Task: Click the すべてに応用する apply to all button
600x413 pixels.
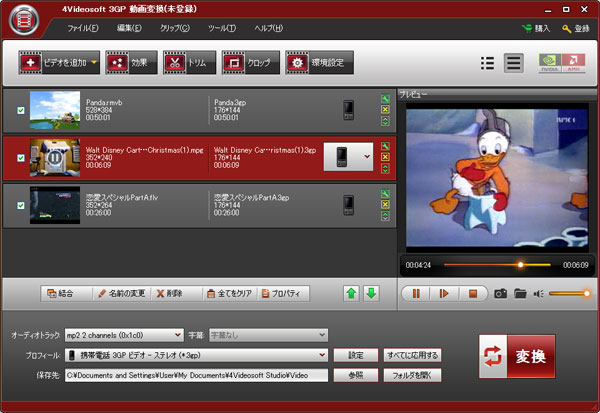Action: (x=412, y=355)
